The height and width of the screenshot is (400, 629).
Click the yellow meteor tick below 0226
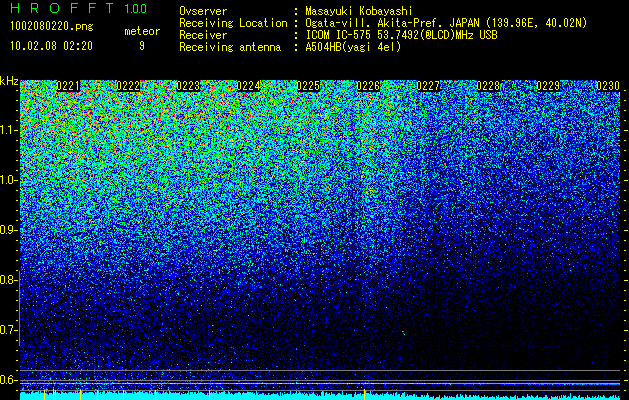click(364, 394)
